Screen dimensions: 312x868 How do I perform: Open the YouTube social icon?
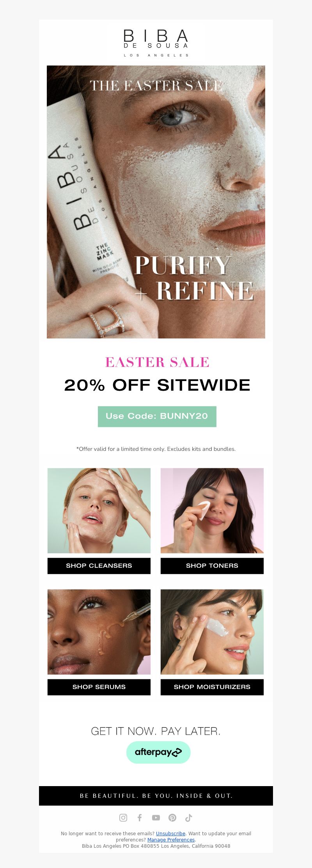click(156, 818)
